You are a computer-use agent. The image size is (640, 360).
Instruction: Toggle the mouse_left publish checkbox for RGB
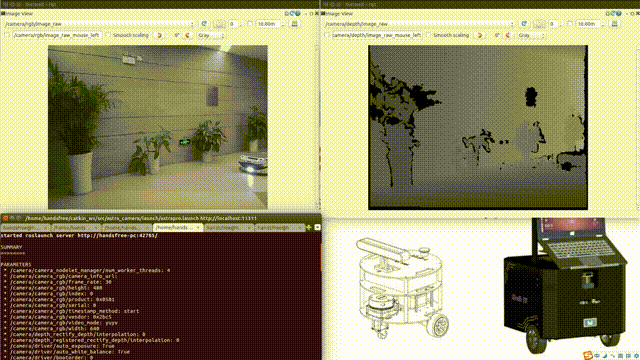click(7, 36)
